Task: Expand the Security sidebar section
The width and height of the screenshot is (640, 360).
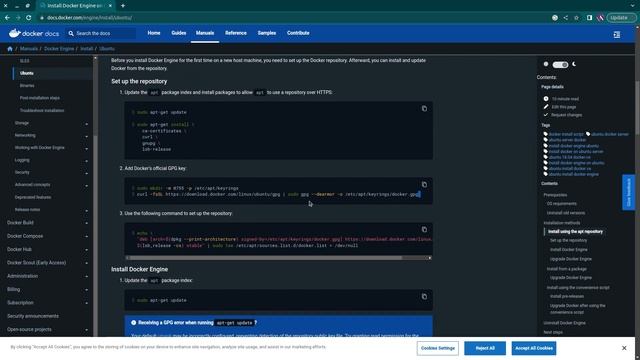Action: 86,173
